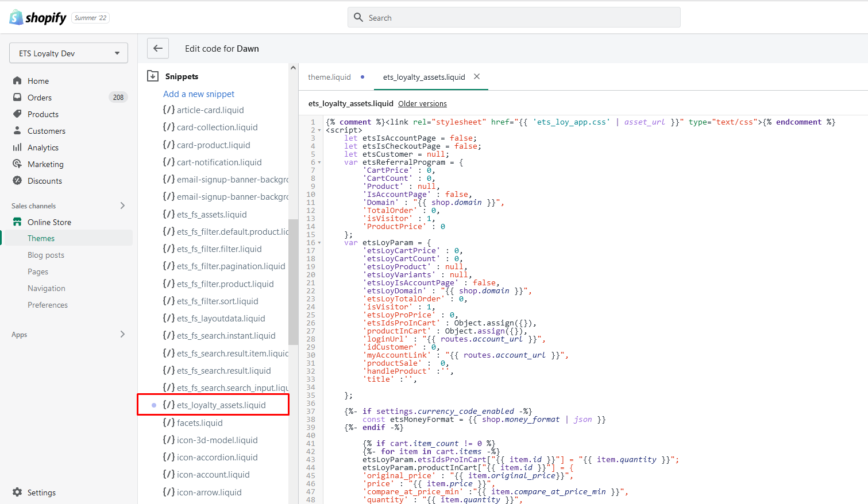Open ets_fs_search.result.liquid snippet
Image resolution: width=868 pixels, height=504 pixels.
coord(224,370)
